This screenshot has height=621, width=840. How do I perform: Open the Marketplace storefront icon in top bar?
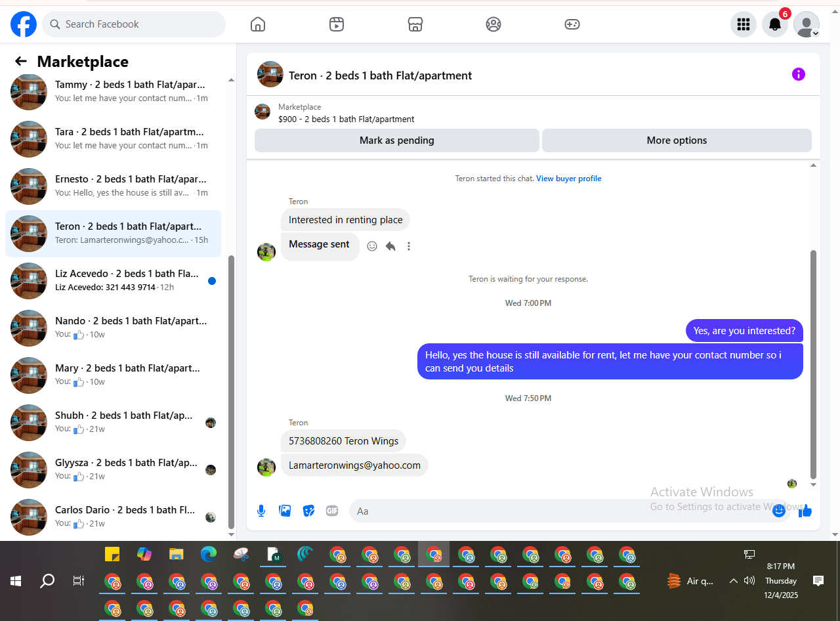click(415, 24)
